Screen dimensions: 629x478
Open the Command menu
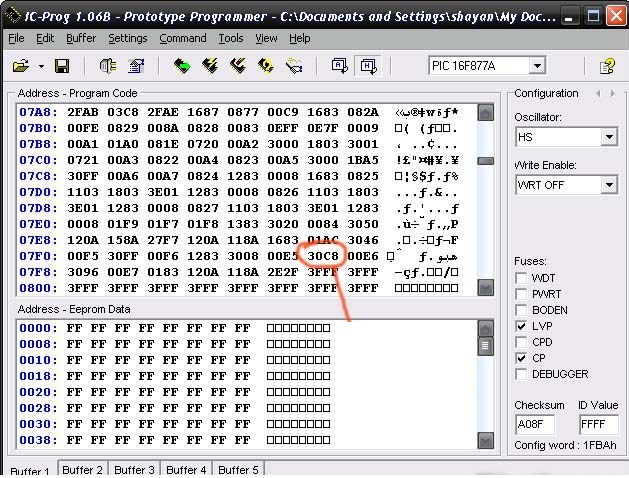pyautogui.click(x=182, y=38)
